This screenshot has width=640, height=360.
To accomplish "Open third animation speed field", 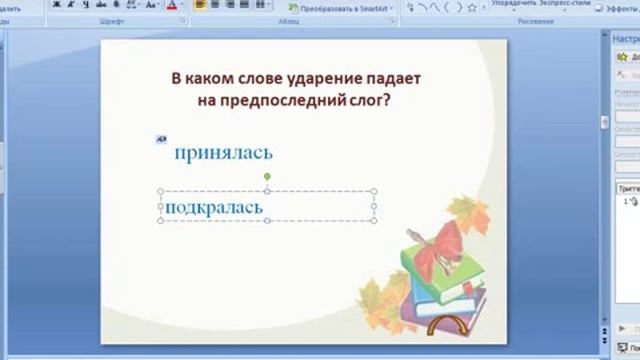I will [x=627, y=167].
